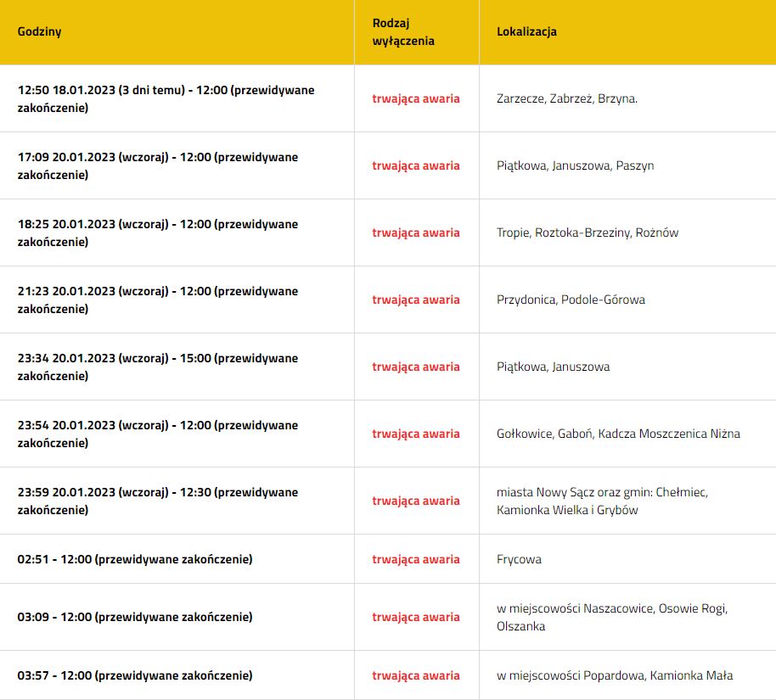Viewport: 776px width, 700px height.
Task: Select the 03:09 - 12:00 outage time
Action: click(x=135, y=617)
